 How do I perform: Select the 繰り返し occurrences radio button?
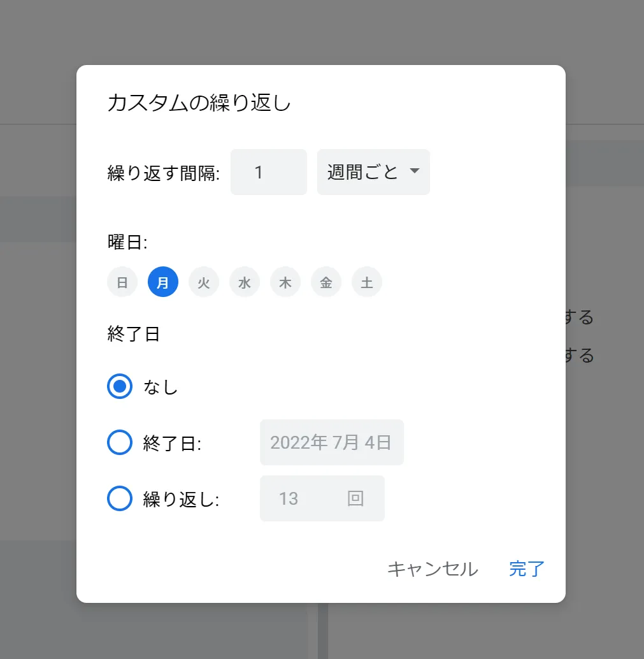(x=119, y=498)
